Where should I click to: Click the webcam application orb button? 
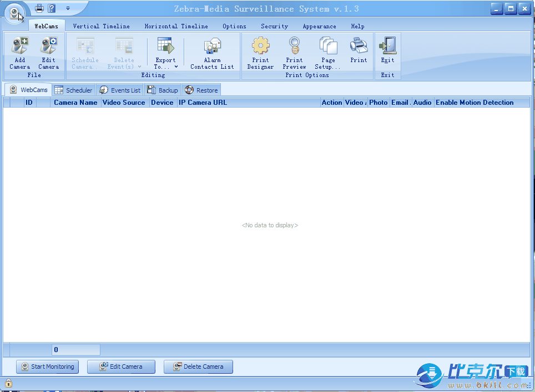point(14,14)
